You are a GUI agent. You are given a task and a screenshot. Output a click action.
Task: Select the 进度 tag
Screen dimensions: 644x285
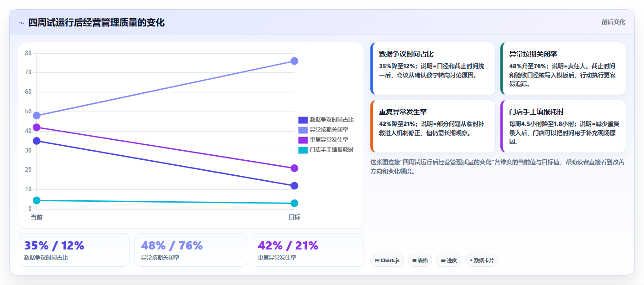(x=448, y=260)
